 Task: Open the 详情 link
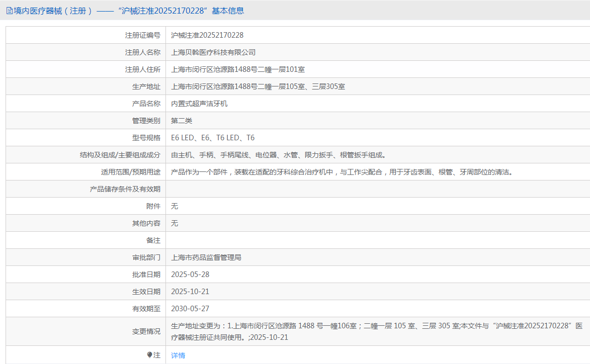178,355
